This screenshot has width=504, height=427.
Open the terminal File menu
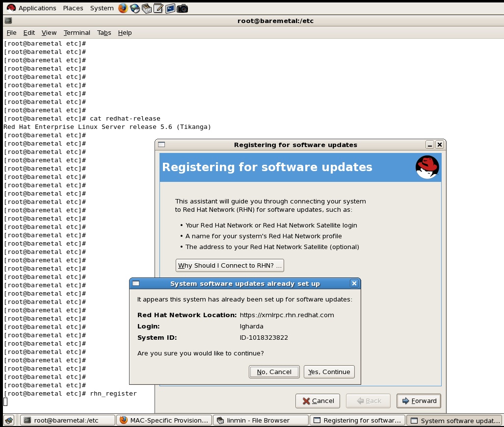click(x=11, y=33)
